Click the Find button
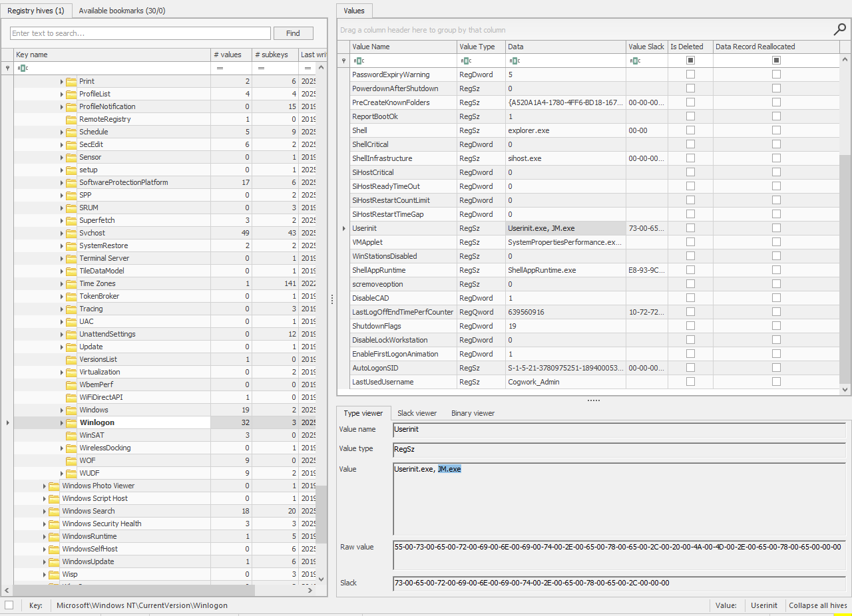The width and height of the screenshot is (852, 616). pyautogui.click(x=293, y=33)
